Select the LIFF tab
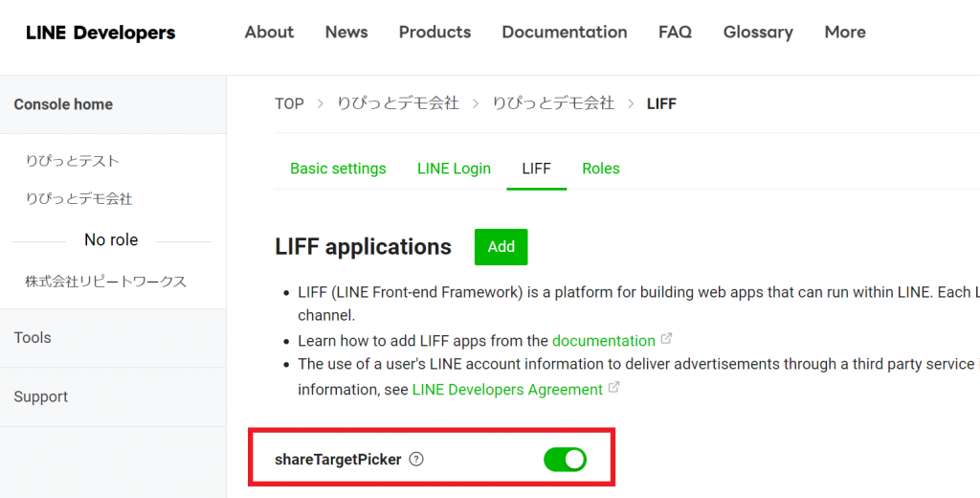The width and height of the screenshot is (980, 498). pos(536,169)
